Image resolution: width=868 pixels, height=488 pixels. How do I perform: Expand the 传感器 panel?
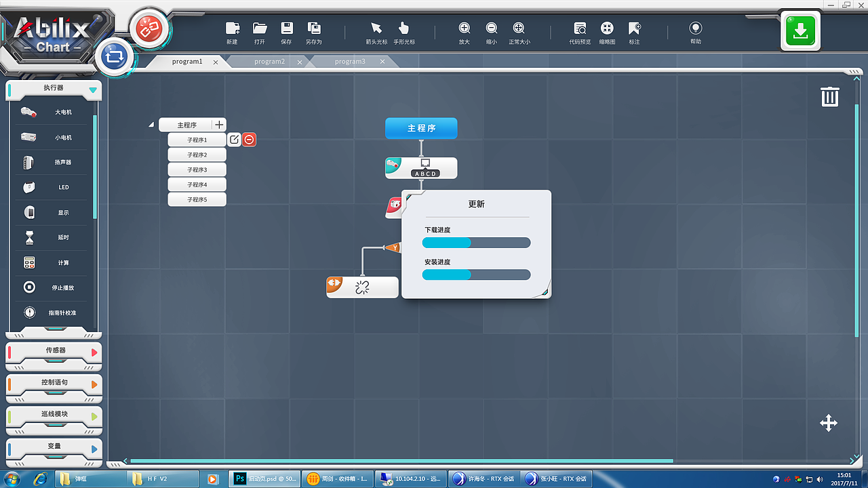point(94,352)
